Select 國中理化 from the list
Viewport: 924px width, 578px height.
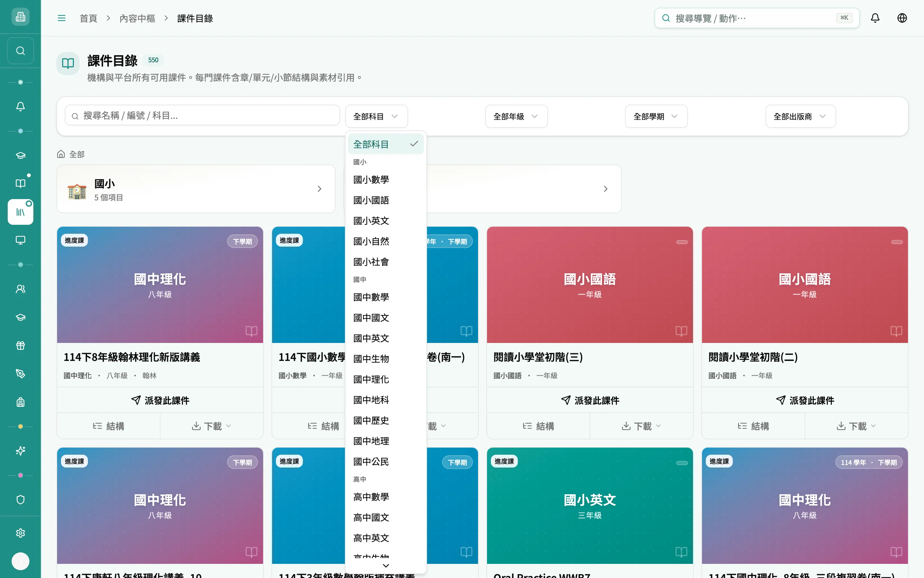[386, 379]
